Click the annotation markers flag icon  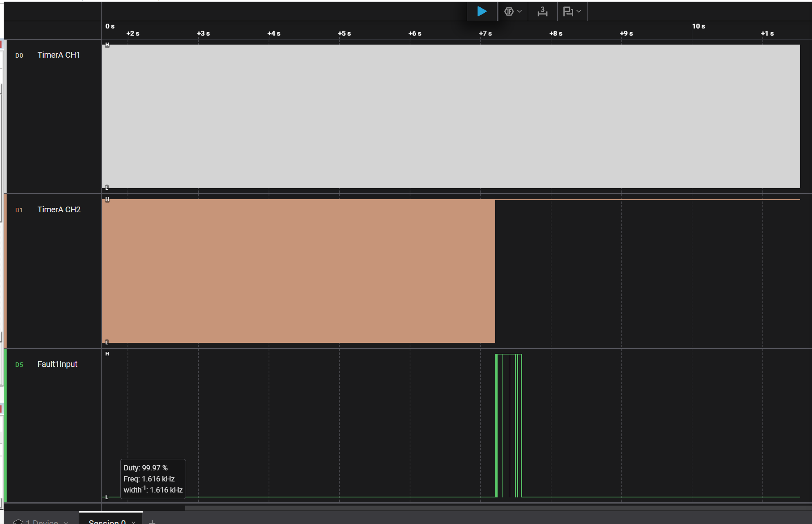pos(568,11)
